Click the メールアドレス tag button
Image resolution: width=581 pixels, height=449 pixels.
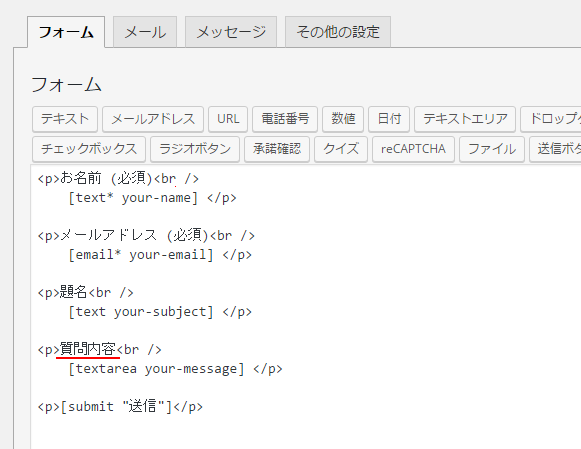(x=153, y=119)
